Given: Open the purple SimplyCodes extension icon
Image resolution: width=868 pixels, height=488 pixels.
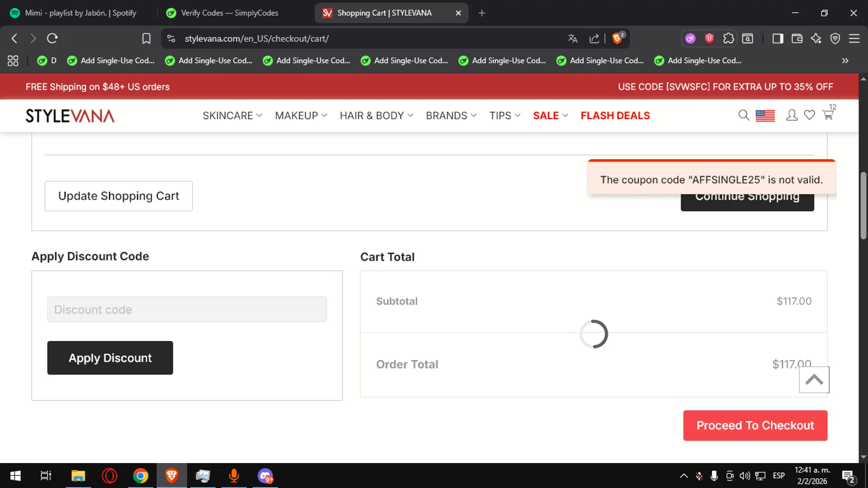Looking at the screenshot, I should [x=690, y=38].
